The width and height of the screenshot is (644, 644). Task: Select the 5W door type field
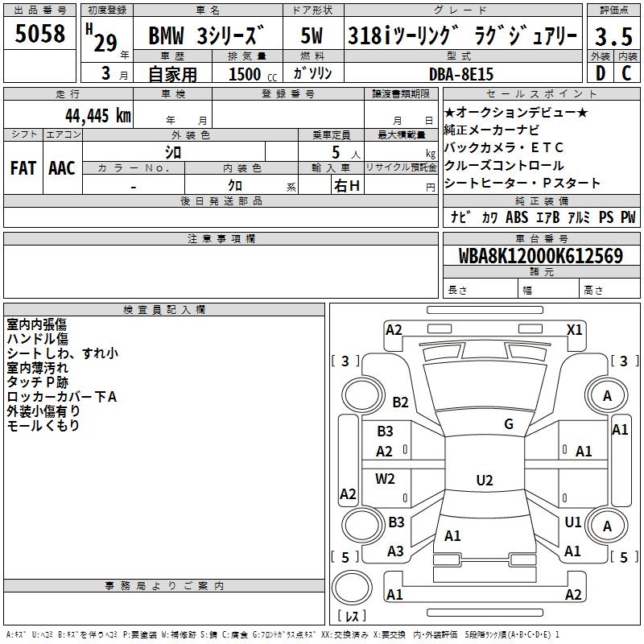pos(312,37)
